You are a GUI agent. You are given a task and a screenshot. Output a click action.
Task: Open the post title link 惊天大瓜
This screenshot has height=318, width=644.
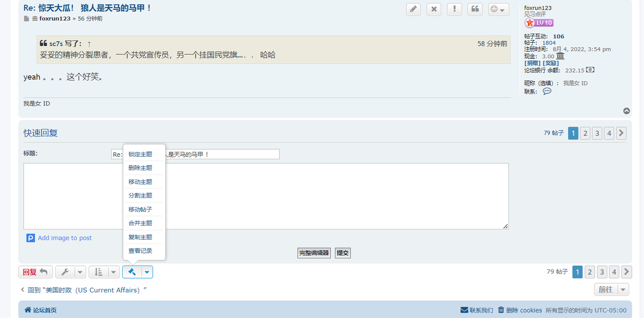click(88, 8)
